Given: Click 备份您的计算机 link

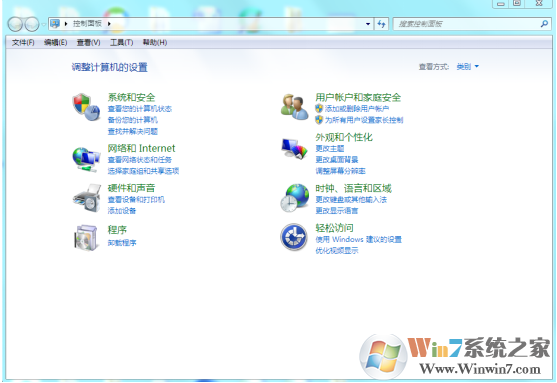Looking at the screenshot, I should click(133, 120).
